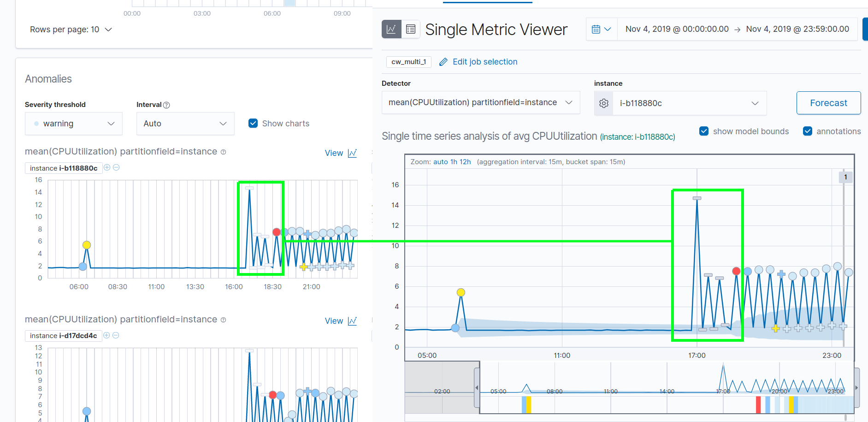868x422 pixels.
Task: Click the minus icon beside instance i-d17dcd4c badge
Action: point(116,335)
